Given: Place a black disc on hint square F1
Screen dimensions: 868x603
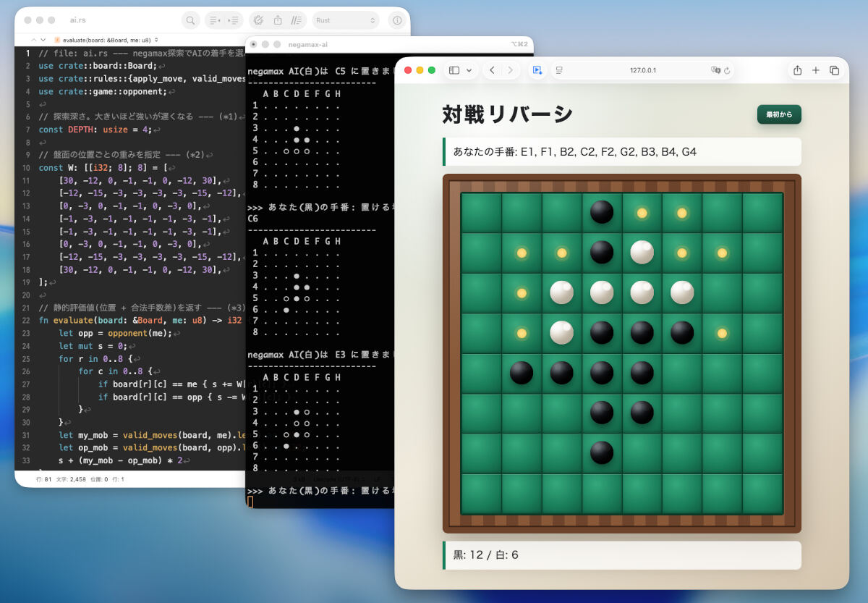Looking at the screenshot, I should coord(681,213).
